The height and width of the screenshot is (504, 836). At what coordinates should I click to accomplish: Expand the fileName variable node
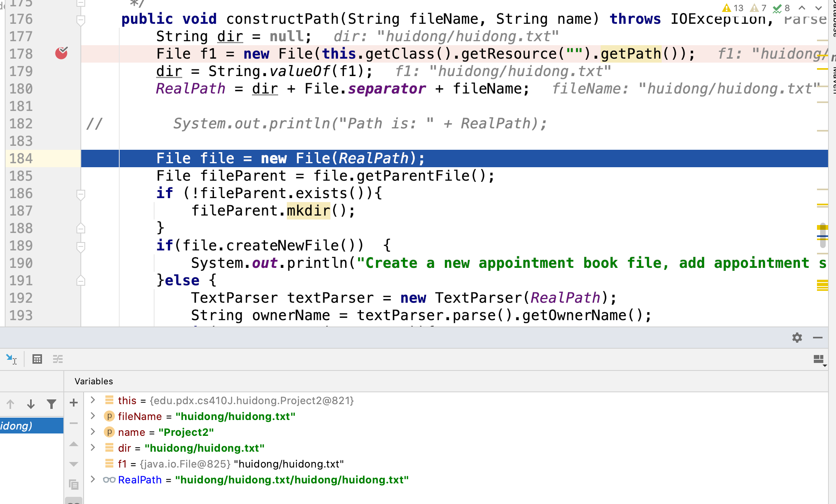click(93, 416)
